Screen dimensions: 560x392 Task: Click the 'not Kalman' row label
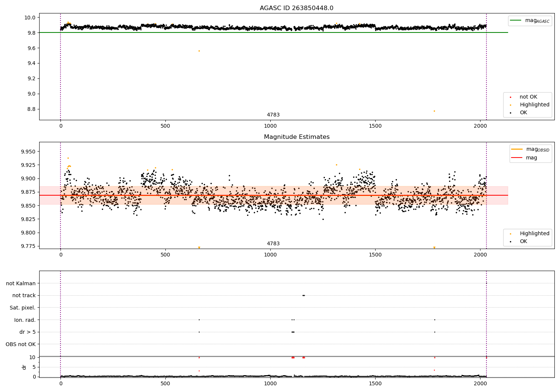(x=21, y=283)
